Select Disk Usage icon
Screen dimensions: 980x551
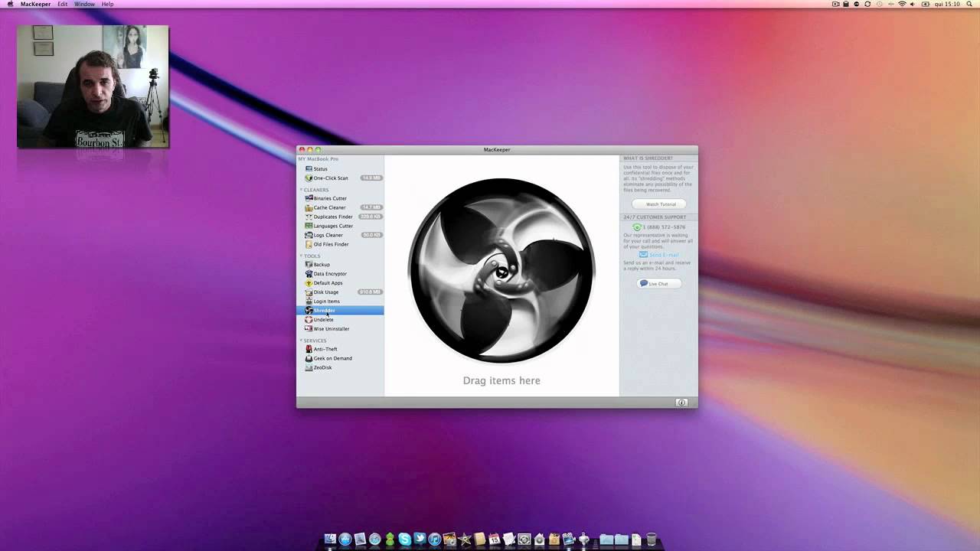[309, 292]
